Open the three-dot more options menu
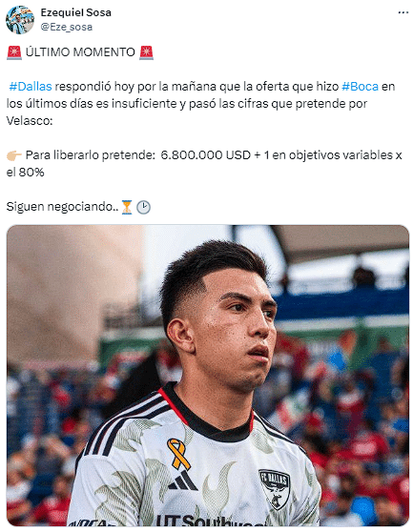The height and width of the screenshot is (532, 413). click(403, 12)
